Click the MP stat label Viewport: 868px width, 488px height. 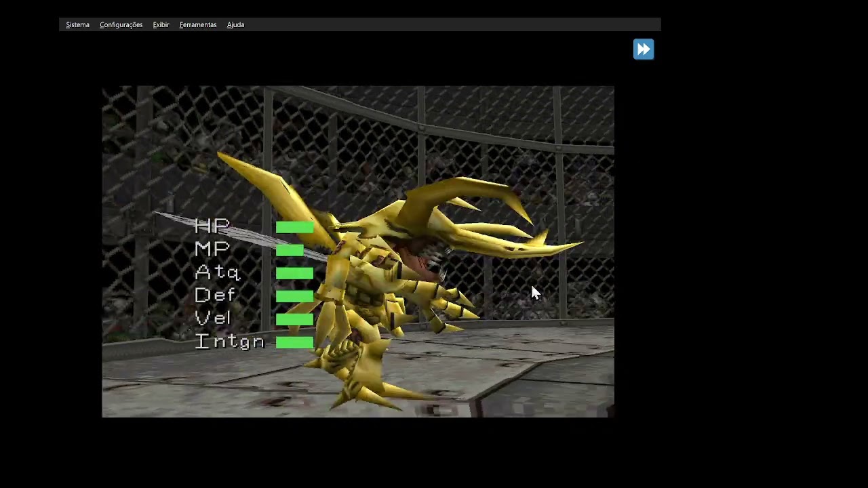click(x=212, y=249)
